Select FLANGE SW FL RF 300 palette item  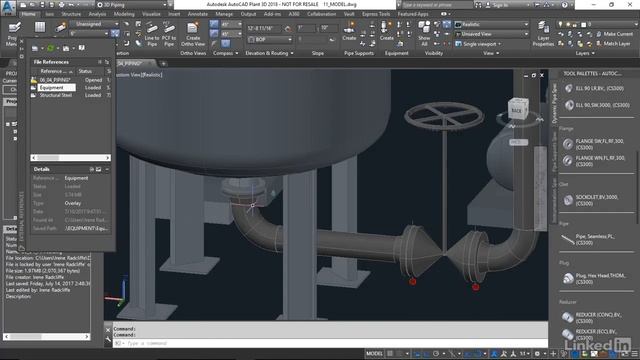click(594, 144)
